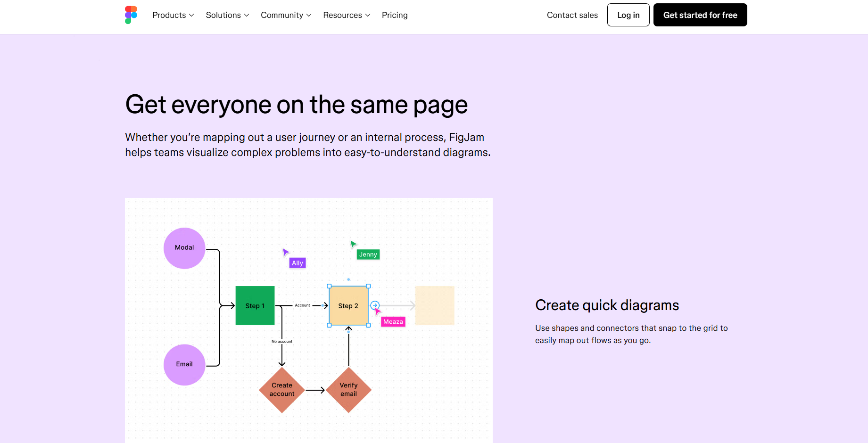Click the green Step 1 square
This screenshot has height=443, width=868.
click(255, 305)
